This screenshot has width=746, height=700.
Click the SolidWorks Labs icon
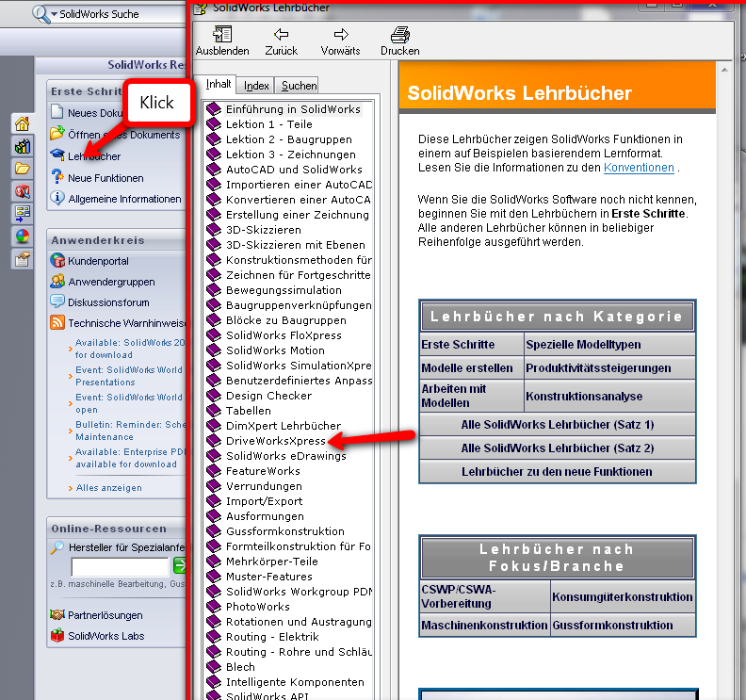57,635
